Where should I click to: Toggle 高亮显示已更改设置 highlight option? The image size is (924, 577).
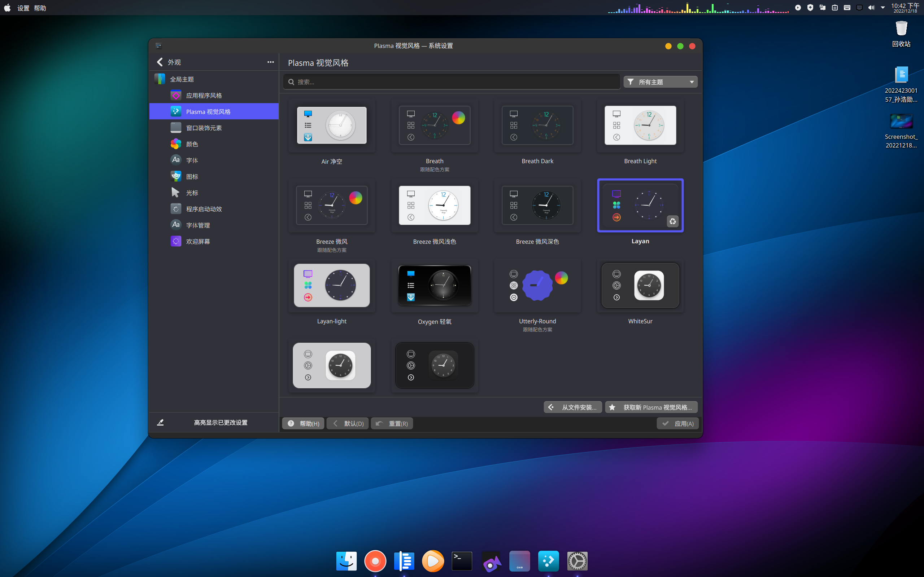[x=220, y=422]
